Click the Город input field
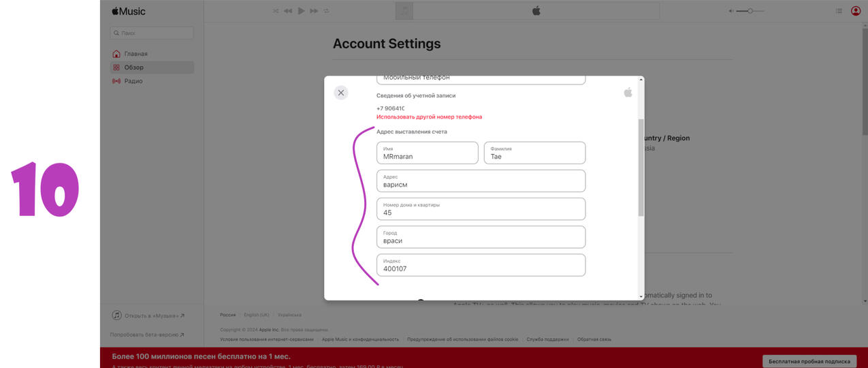The image size is (868, 368). 481,238
